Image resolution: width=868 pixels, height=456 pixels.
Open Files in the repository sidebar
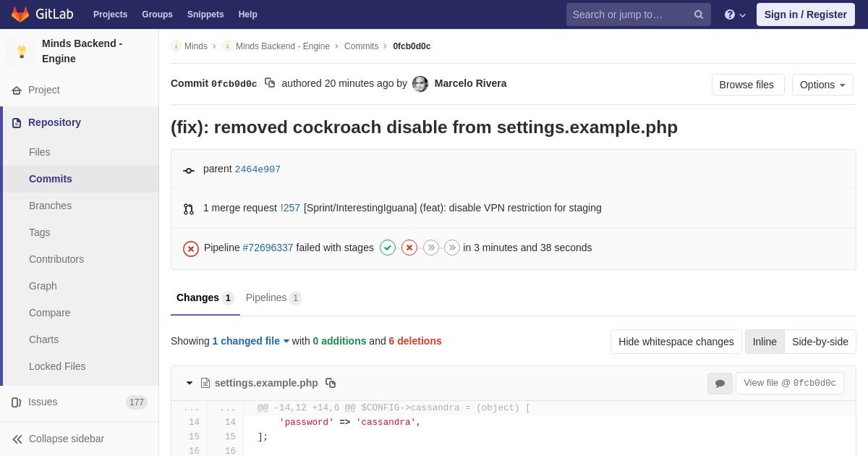pos(40,152)
